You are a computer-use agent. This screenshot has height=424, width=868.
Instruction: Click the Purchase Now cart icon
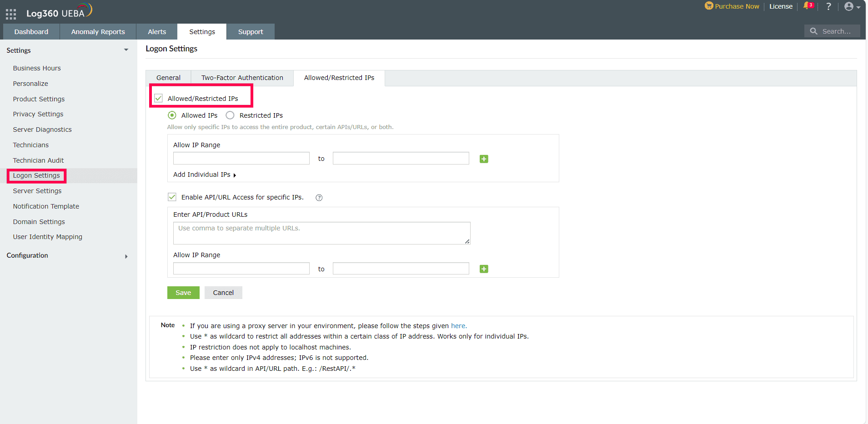(709, 6)
